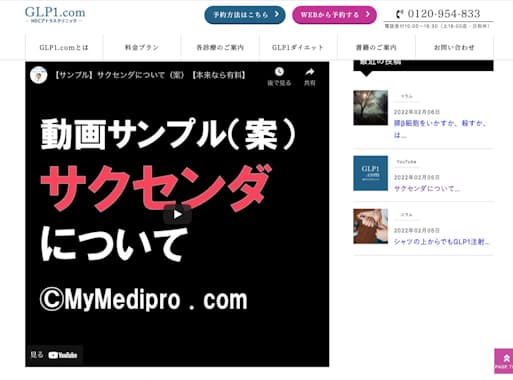This screenshot has height=380, width=513.
Task: Open the post link 膵β細胞をいかすか、殺すか
Action: (440, 129)
